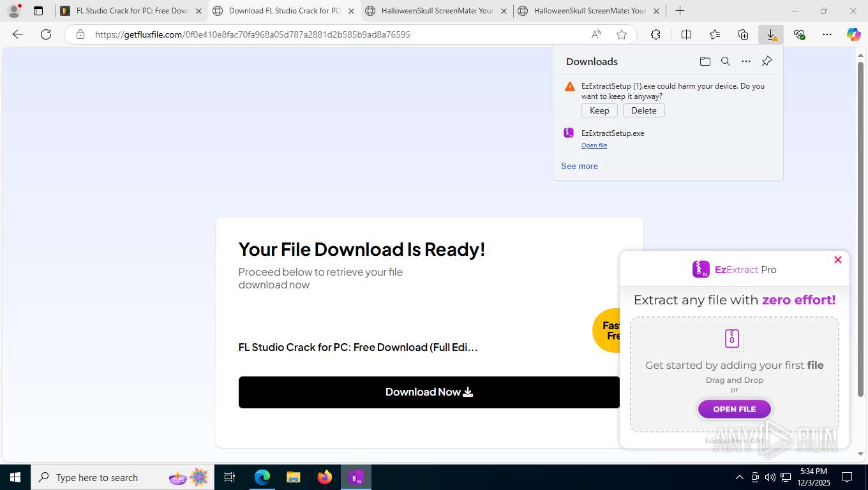Open a new browser tab
This screenshot has width=868, height=490.
tap(680, 11)
